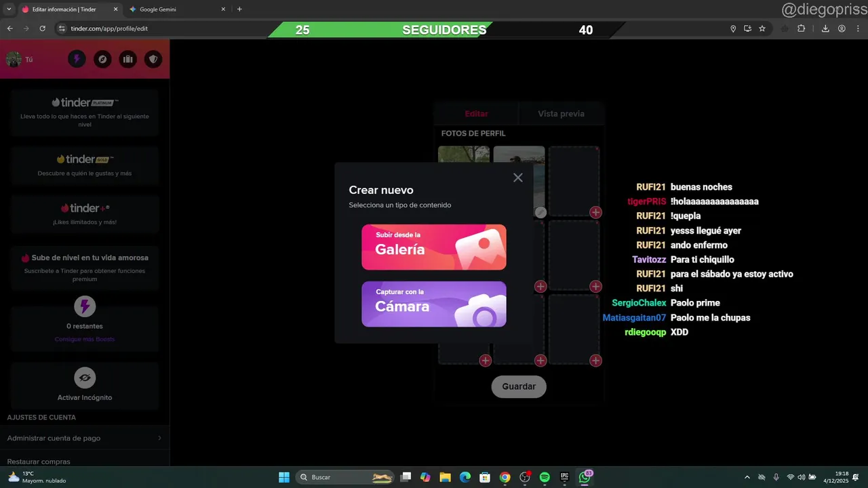Activate Incógnito mode eye icon
Screen dimensions: 868x488
tap(85, 378)
